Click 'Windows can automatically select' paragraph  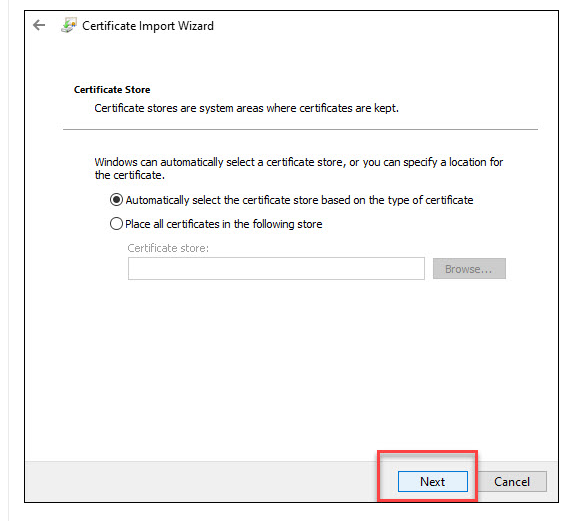click(299, 168)
